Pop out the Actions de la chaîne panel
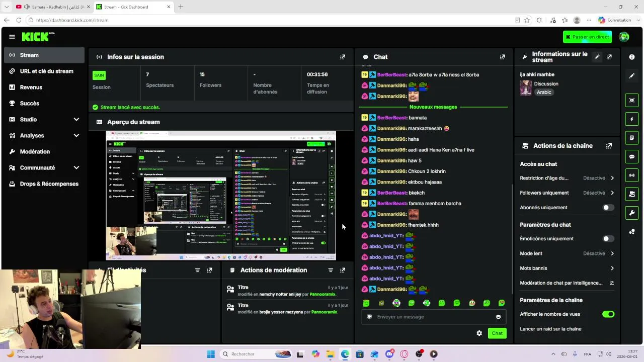The image size is (644, 362). click(609, 146)
